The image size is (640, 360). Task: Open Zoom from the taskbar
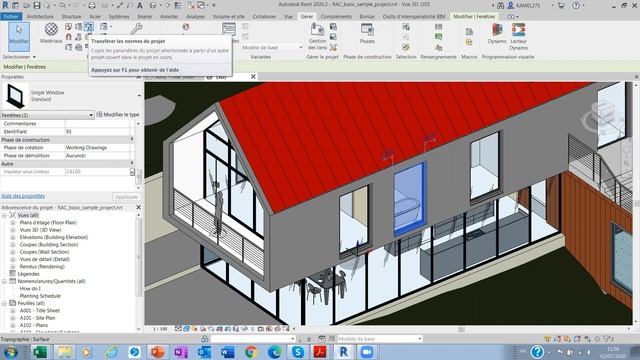(x=367, y=352)
